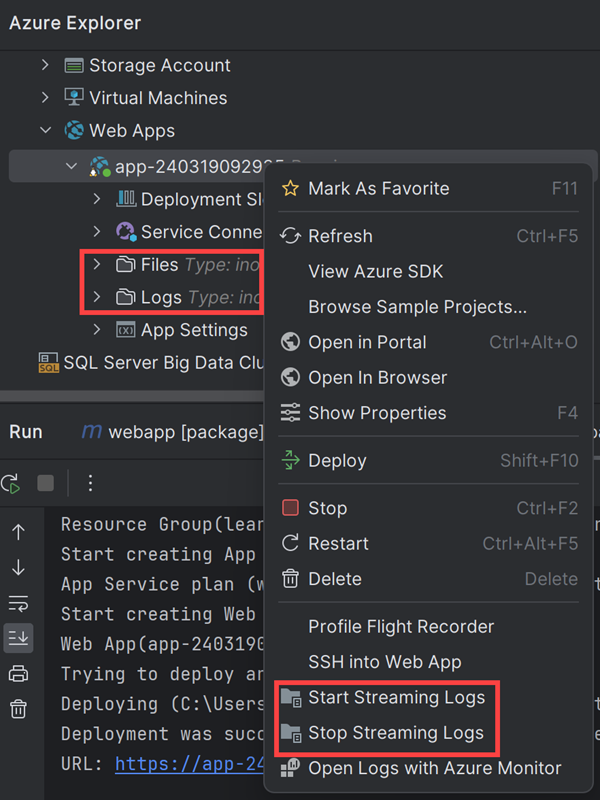Open the Run panel more options menu

tap(90, 483)
